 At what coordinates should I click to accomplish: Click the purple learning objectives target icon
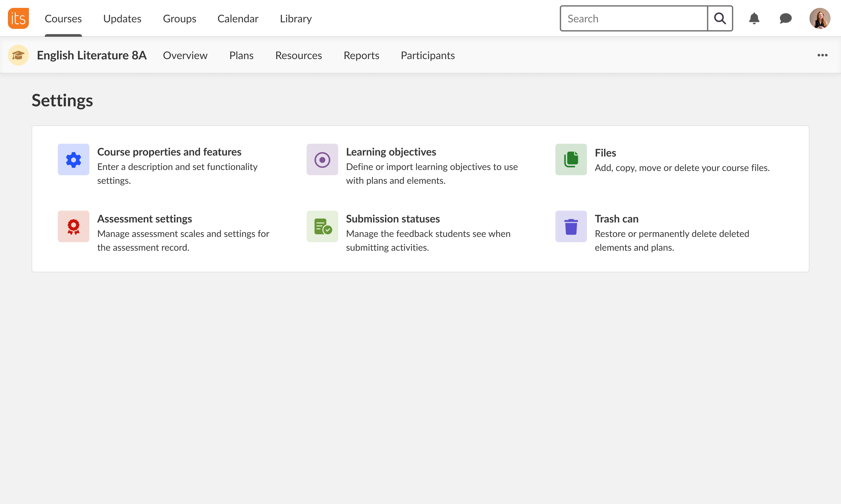(x=322, y=159)
